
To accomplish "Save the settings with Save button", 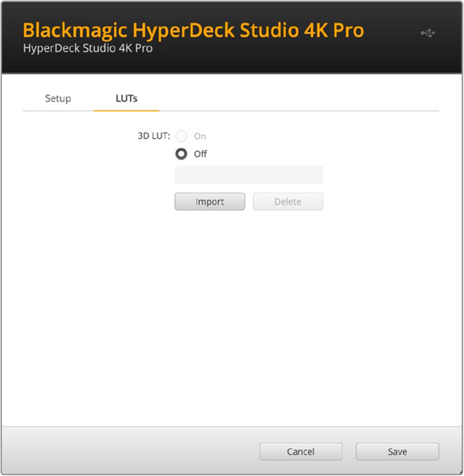I will (397, 452).
